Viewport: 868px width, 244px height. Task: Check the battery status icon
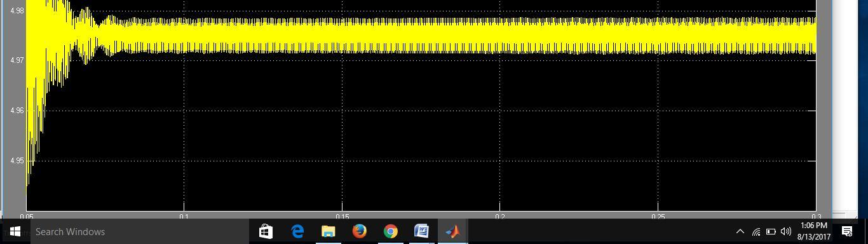coord(771,232)
